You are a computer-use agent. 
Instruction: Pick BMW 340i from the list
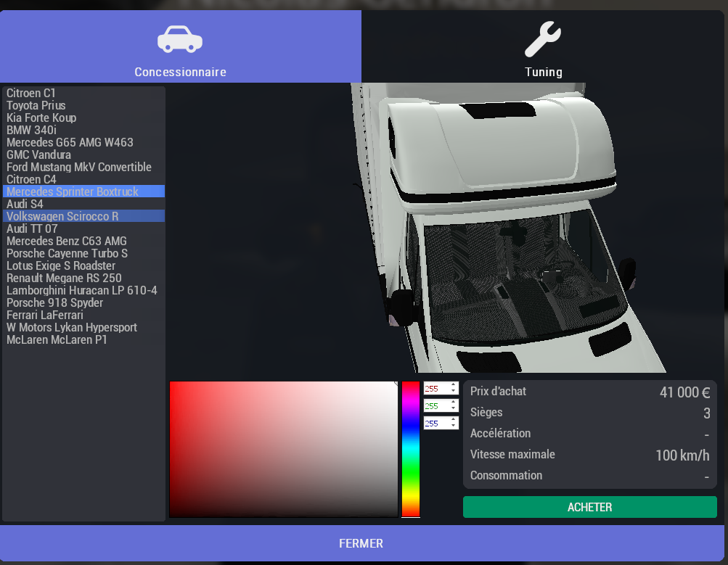(83, 130)
